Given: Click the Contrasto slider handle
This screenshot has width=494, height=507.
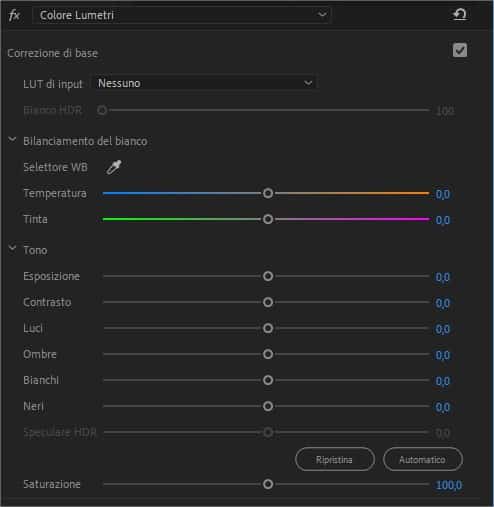Looking at the screenshot, I should [x=268, y=302].
